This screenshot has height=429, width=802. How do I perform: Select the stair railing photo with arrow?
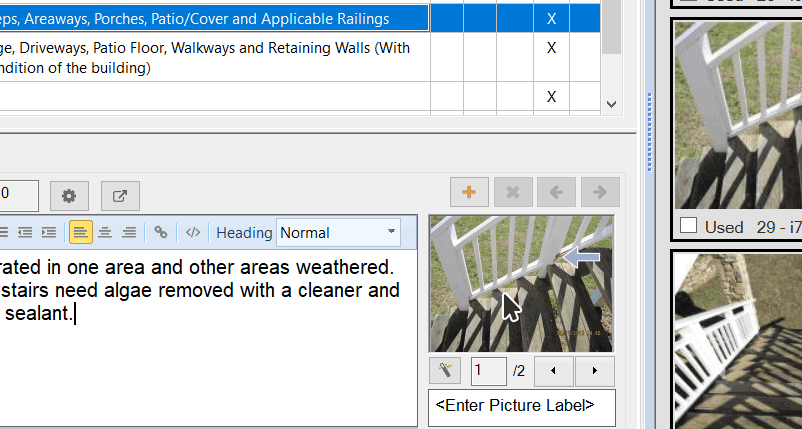tap(521, 283)
